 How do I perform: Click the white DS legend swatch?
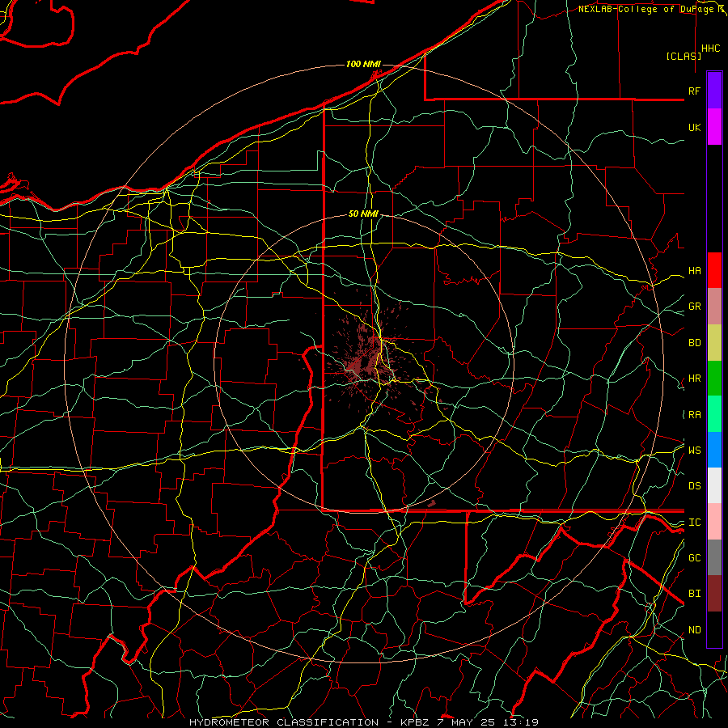[714, 485]
